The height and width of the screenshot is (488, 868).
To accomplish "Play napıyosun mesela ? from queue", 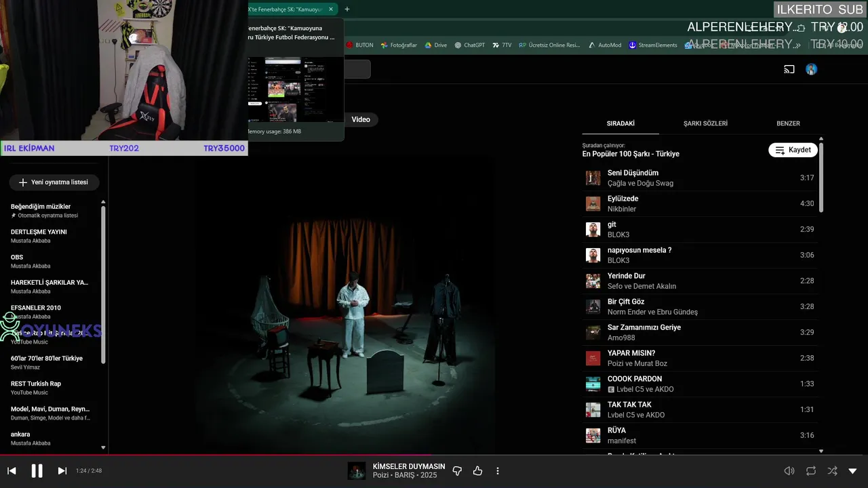I will click(x=700, y=255).
